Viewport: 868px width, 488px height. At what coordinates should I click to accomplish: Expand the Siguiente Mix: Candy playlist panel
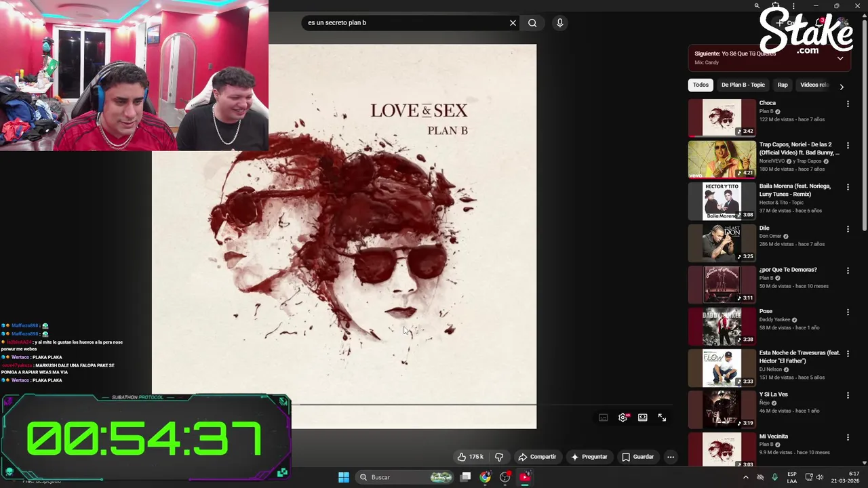tap(840, 58)
